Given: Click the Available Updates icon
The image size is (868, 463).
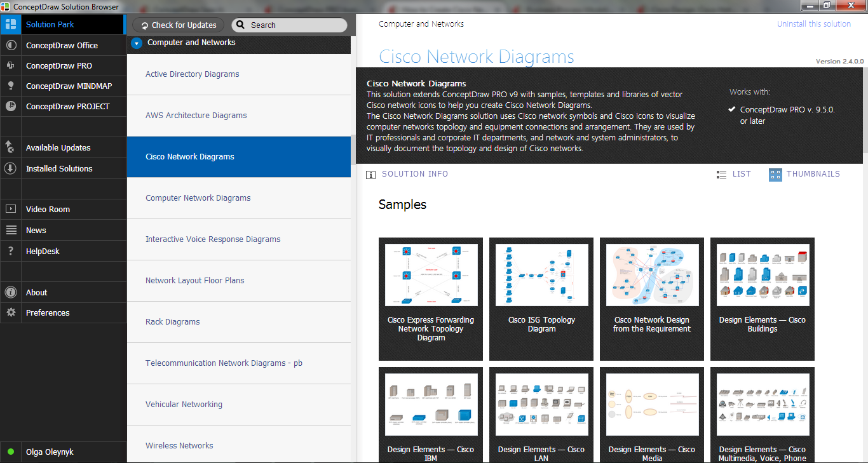Looking at the screenshot, I should pos(11,148).
